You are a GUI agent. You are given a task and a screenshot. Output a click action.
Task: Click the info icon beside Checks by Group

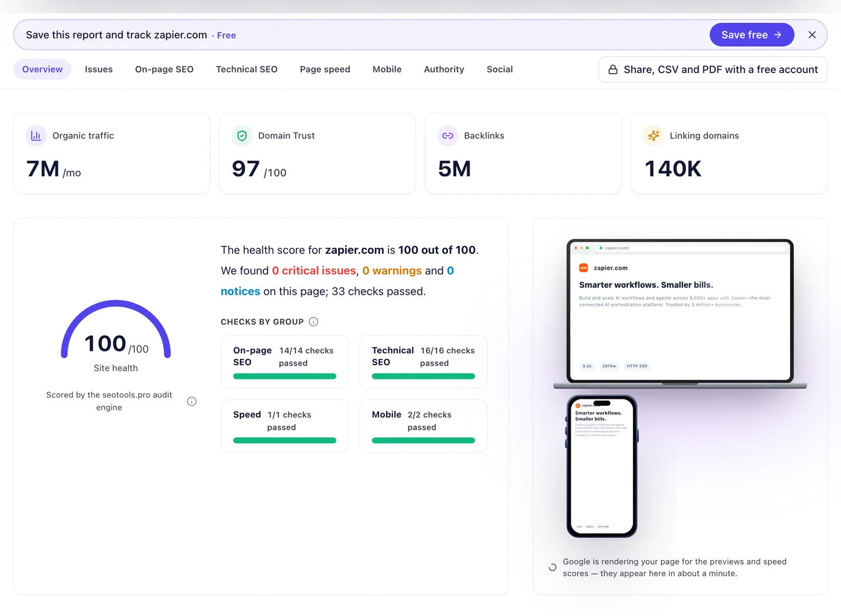coord(314,322)
